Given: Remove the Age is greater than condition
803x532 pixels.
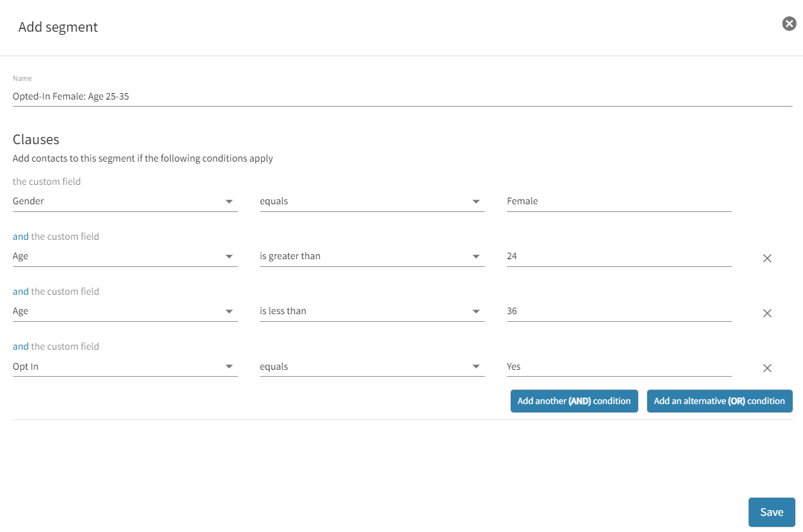Looking at the screenshot, I should coord(767,259).
